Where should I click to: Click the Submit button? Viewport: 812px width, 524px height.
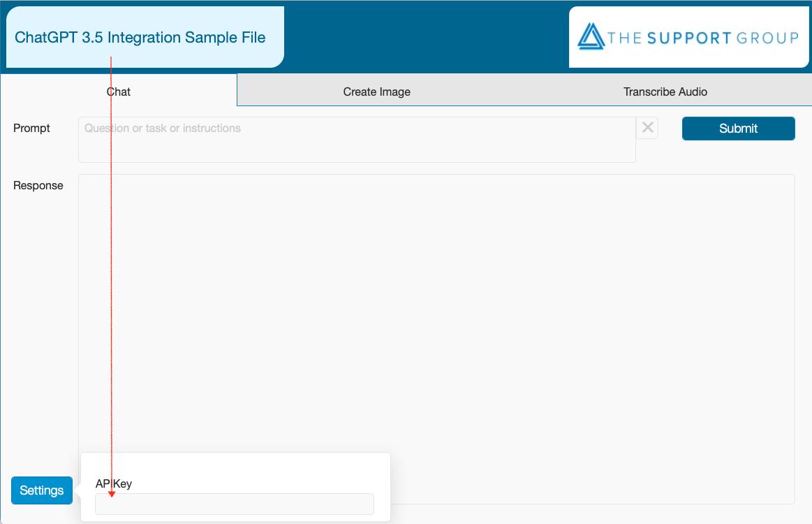click(x=738, y=128)
